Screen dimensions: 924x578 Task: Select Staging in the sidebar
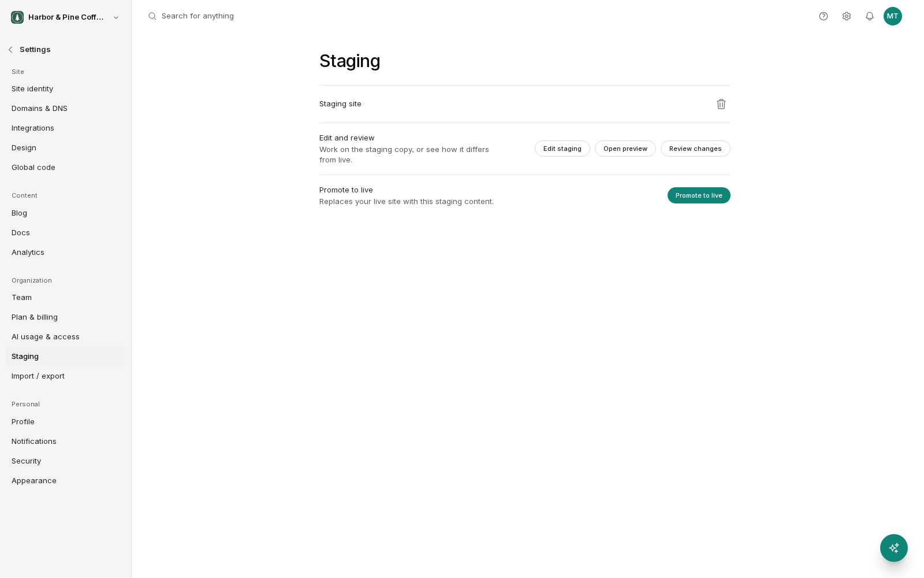(x=65, y=357)
